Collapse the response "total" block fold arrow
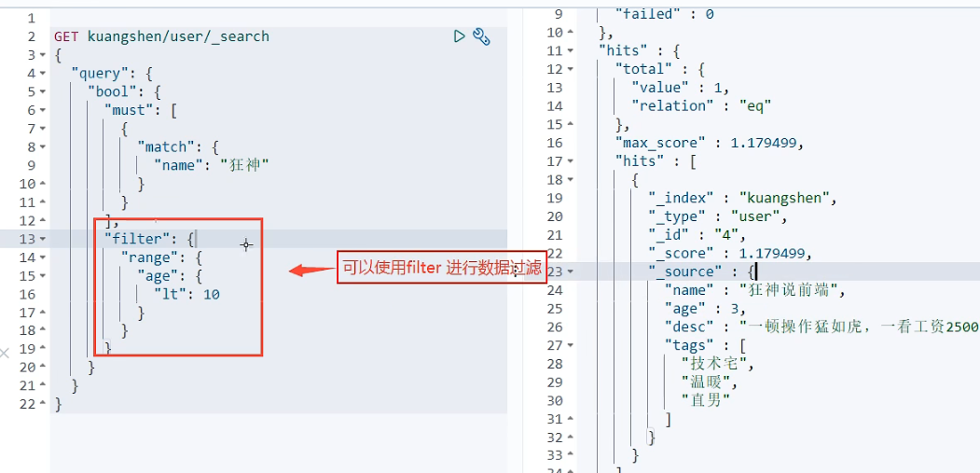 click(x=570, y=69)
